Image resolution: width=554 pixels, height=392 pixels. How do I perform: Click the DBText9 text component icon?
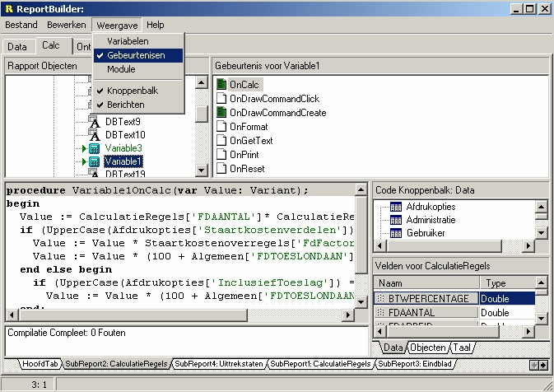coord(94,121)
